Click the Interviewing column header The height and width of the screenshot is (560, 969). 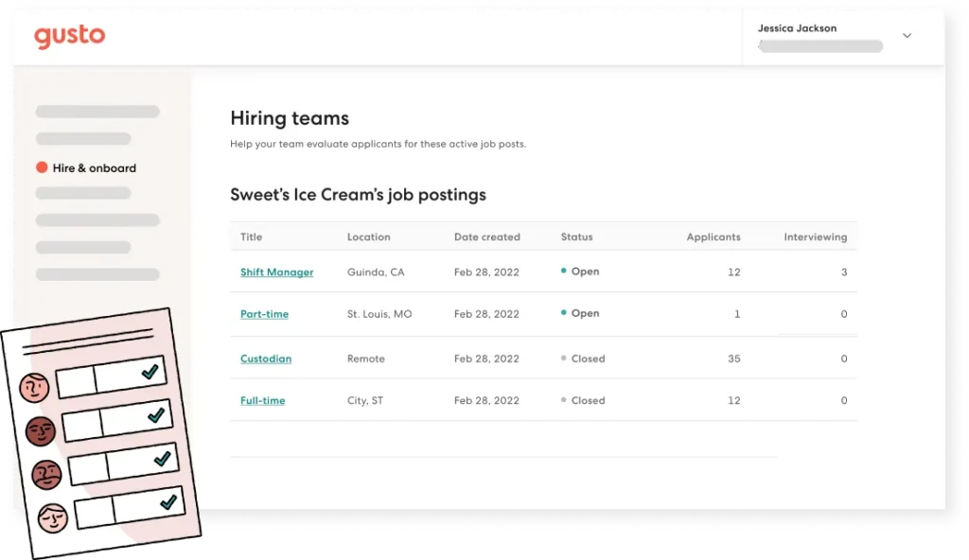click(816, 236)
